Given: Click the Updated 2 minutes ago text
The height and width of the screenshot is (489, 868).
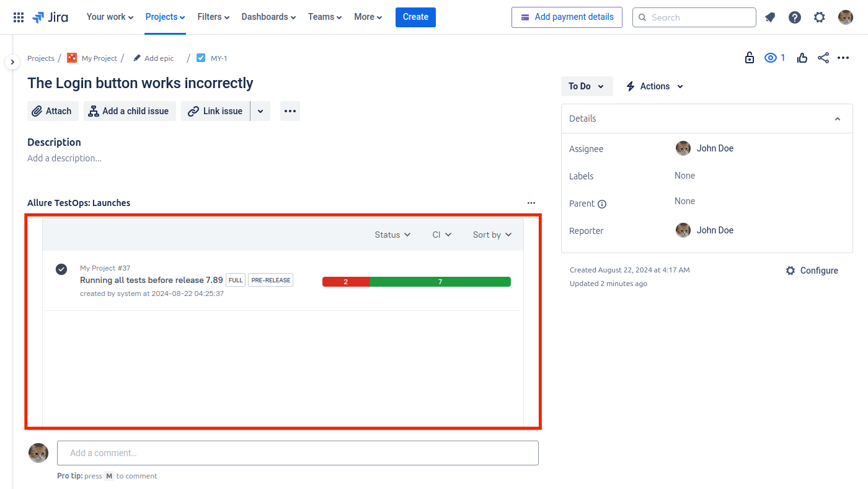Looking at the screenshot, I should coord(608,284).
